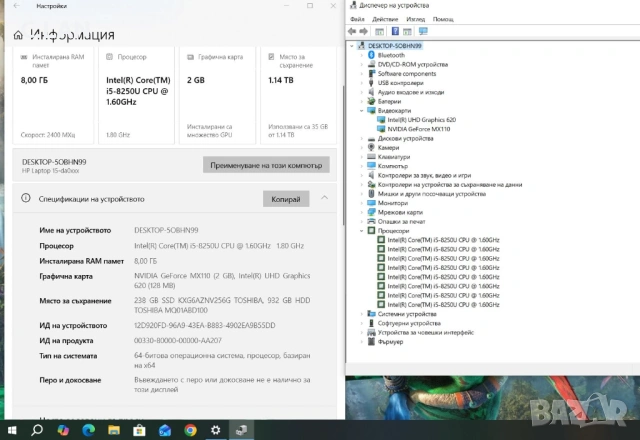Viewport: 640px width, 440px height.
Task: Click the forward arrow in Device Manager toolbar
Action: pyautogui.click(x=363, y=31)
